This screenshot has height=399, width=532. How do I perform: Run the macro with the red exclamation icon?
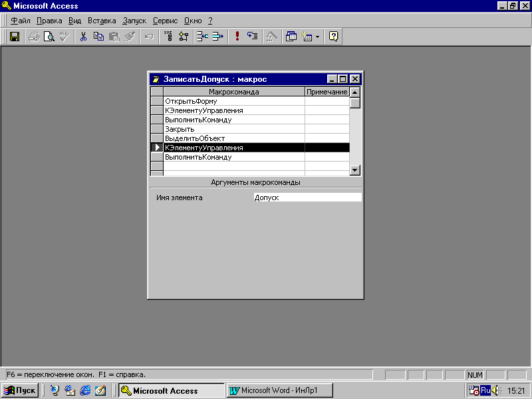pyautogui.click(x=237, y=37)
